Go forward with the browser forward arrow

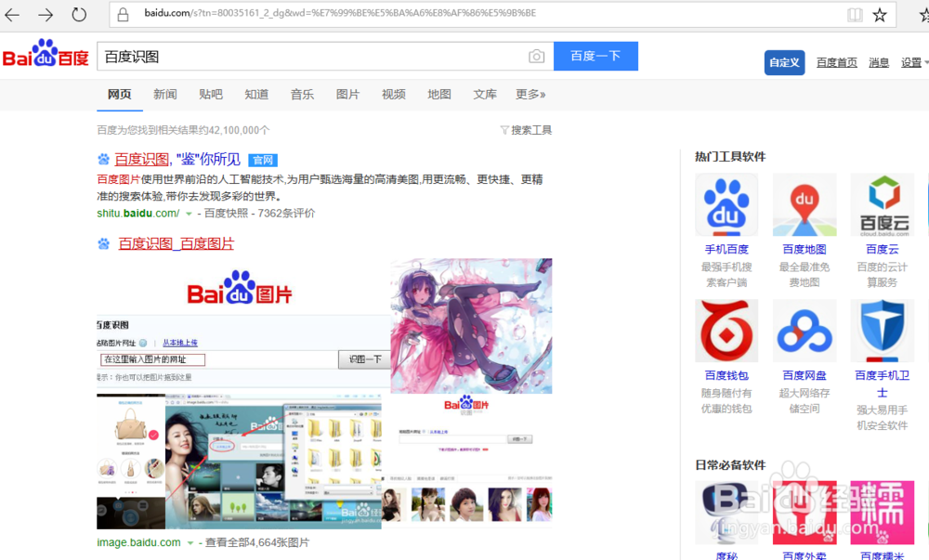click(46, 15)
